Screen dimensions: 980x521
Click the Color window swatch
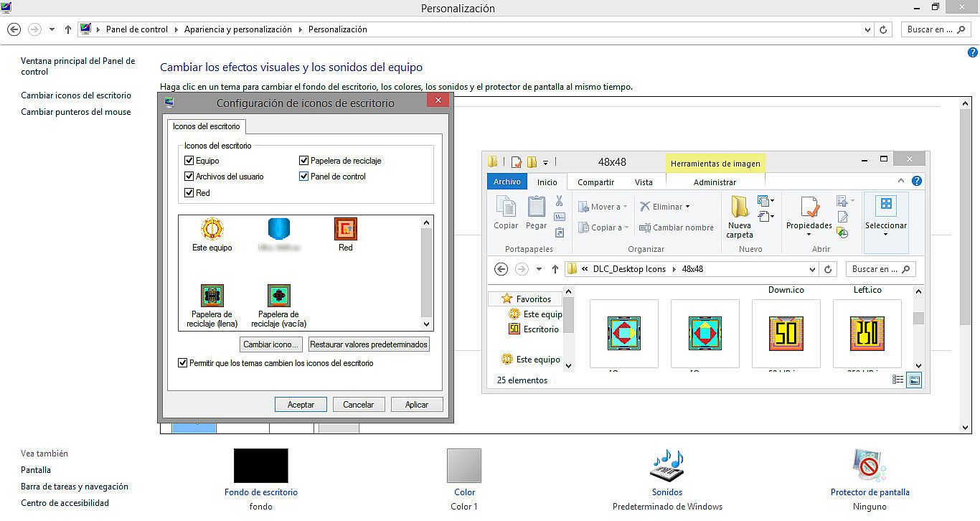click(464, 466)
